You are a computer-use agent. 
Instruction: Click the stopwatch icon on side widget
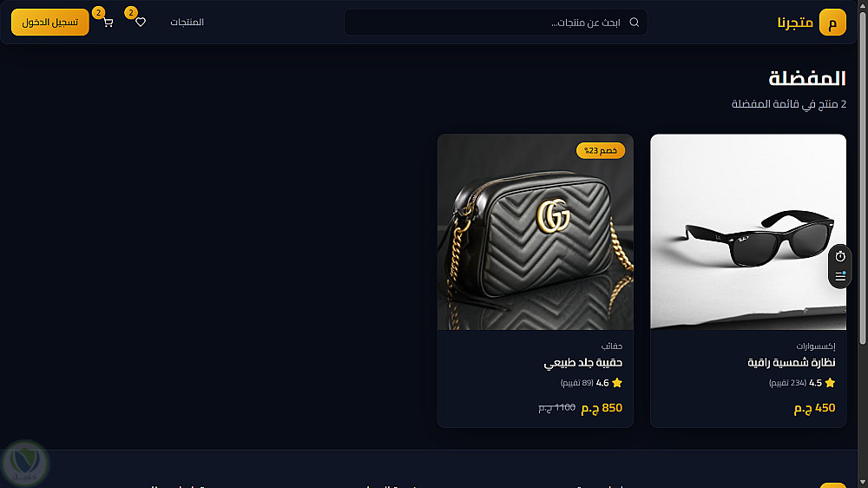pyautogui.click(x=840, y=256)
